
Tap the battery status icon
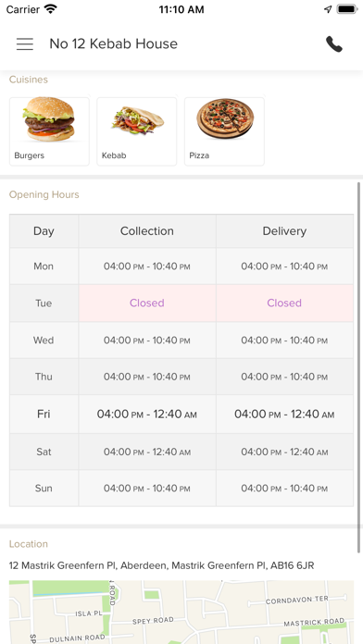coord(346,9)
